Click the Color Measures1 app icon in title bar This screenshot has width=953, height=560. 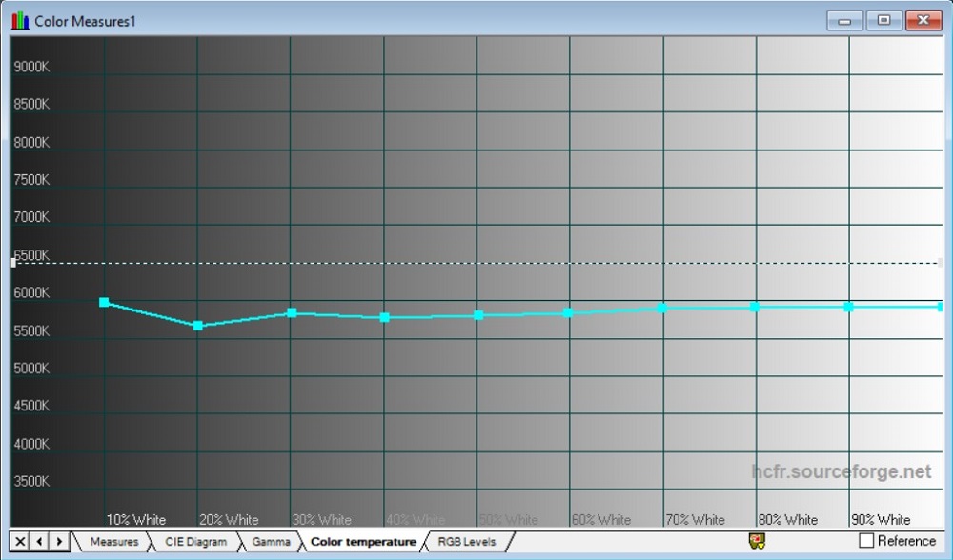click(20, 21)
